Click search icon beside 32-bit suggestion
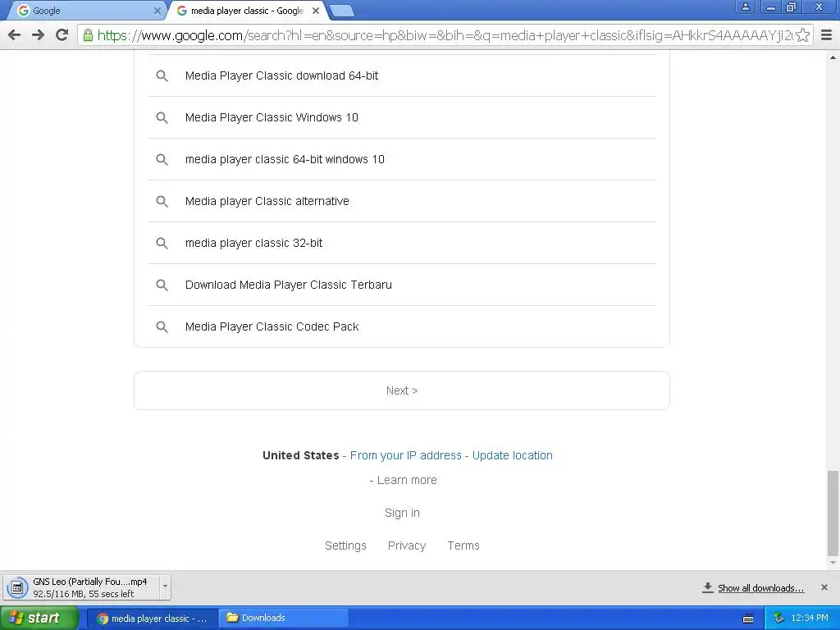This screenshot has height=630, width=840. point(162,243)
